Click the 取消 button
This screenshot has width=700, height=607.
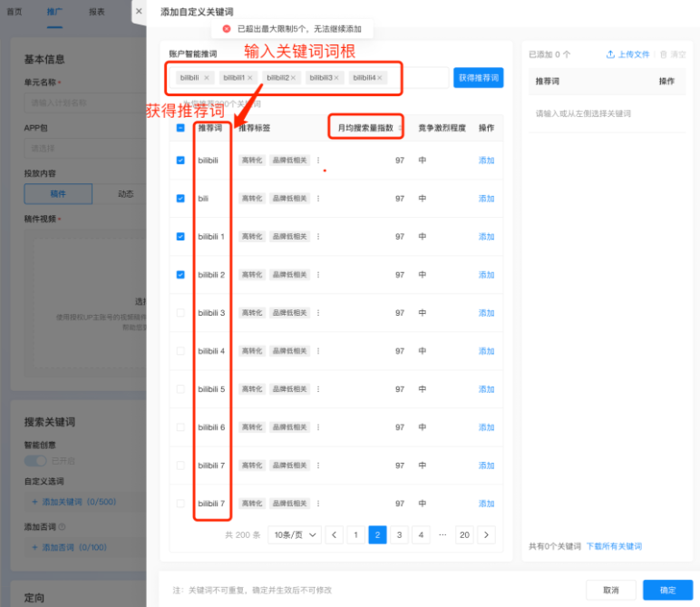click(x=611, y=590)
